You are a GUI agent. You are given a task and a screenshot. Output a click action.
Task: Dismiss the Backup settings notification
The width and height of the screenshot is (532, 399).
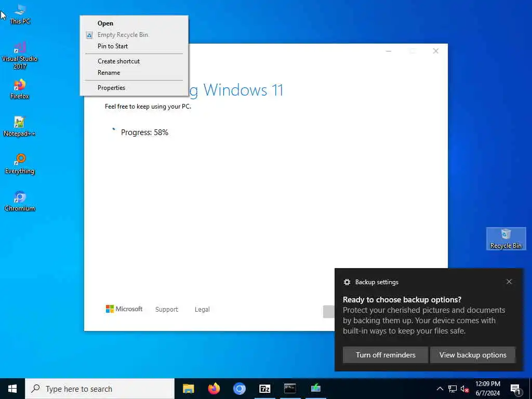click(509, 282)
